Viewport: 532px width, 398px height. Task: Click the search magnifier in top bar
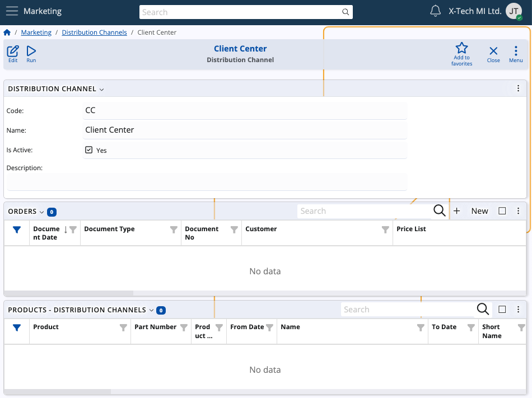pyautogui.click(x=346, y=12)
